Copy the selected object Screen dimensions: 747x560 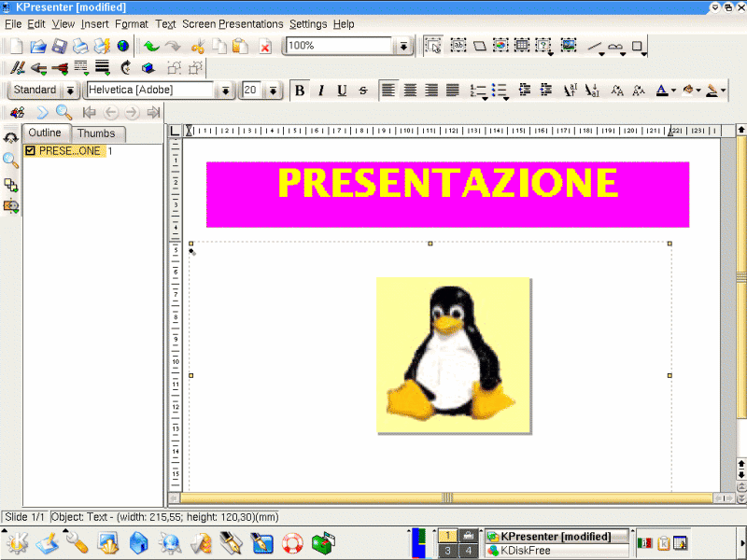tap(219, 46)
